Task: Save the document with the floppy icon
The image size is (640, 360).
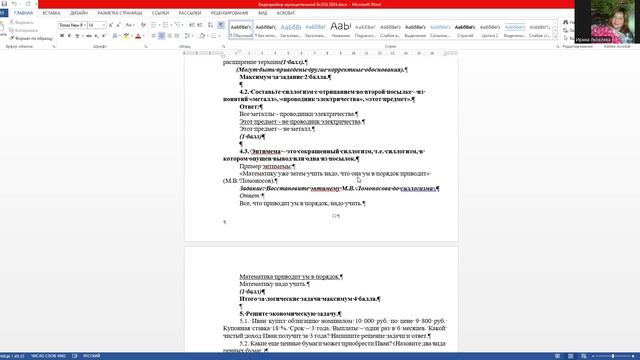Action: point(4,4)
